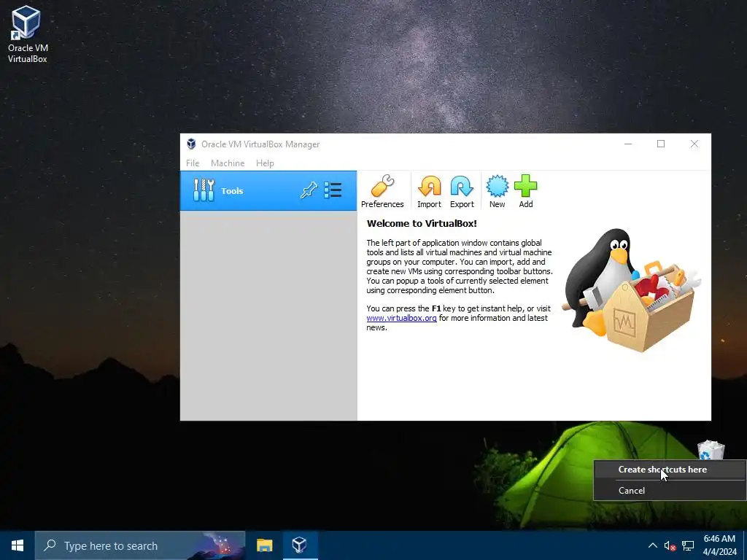Maximize the VirtualBox Manager window
Screen dimensions: 747x560
click(x=661, y=144)
